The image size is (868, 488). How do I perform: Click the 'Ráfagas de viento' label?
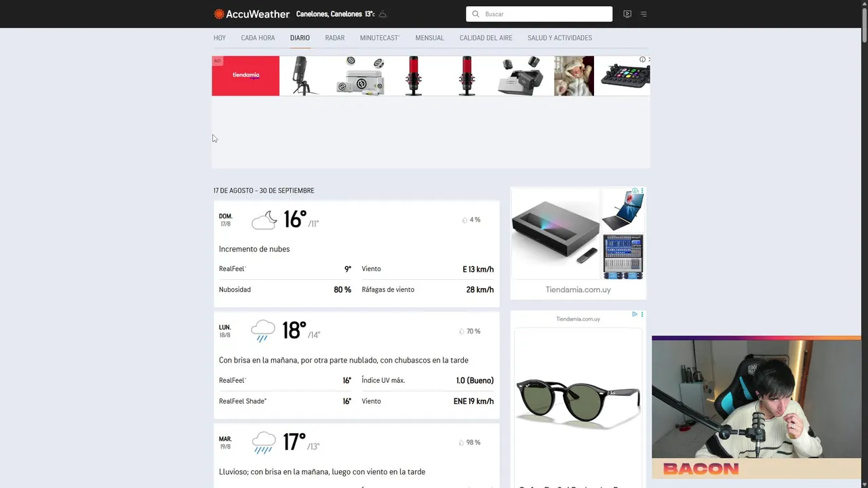point(388,289)
